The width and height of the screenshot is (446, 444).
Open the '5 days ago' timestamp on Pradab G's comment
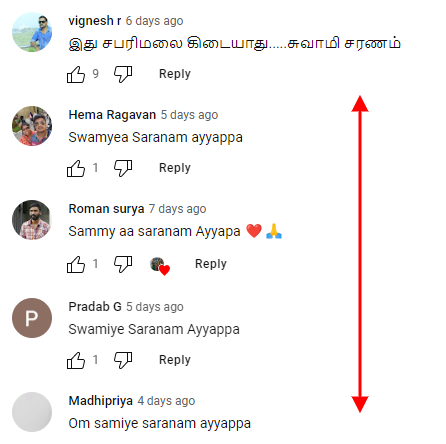coord(155,307)
